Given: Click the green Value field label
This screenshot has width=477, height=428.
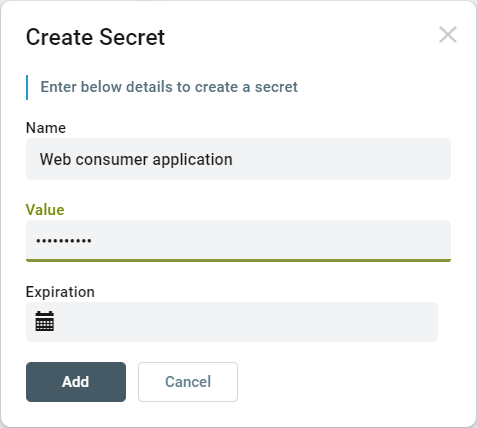Looking at the screenshot, I should point(45,210).
